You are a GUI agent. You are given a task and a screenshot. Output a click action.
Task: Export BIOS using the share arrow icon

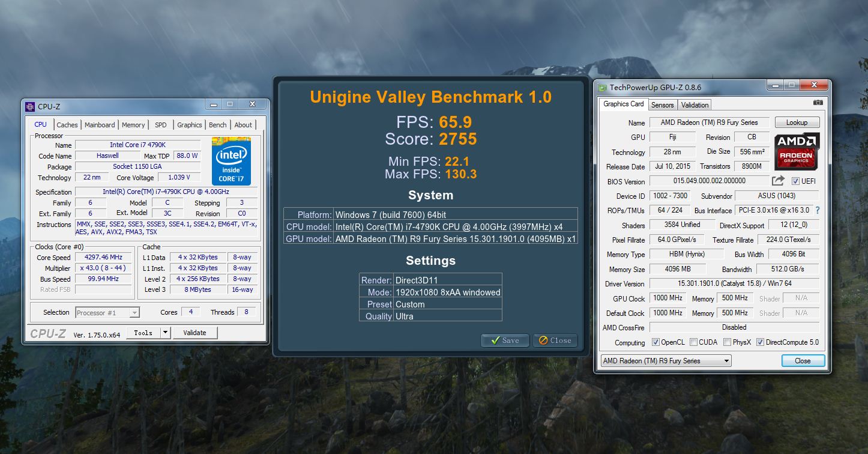point(778,180)
